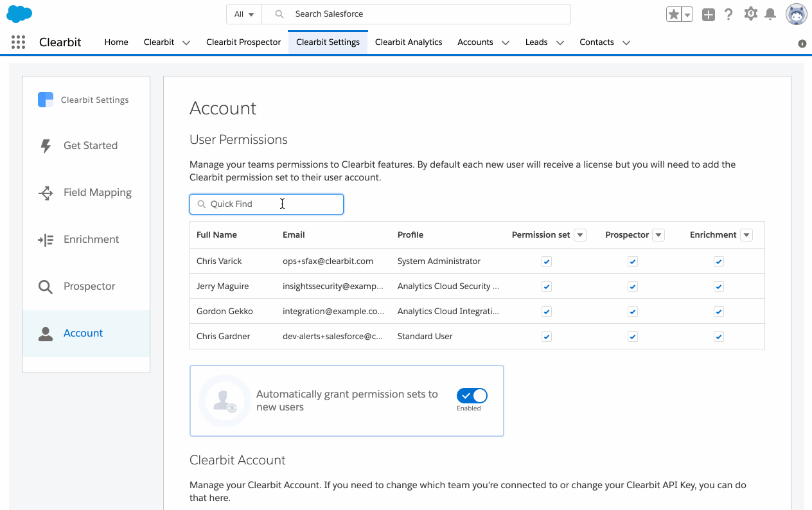Screen dimensions: 812x510
Task: Uncheck Permission set for Chris Gardner
Action: [547, 337]
